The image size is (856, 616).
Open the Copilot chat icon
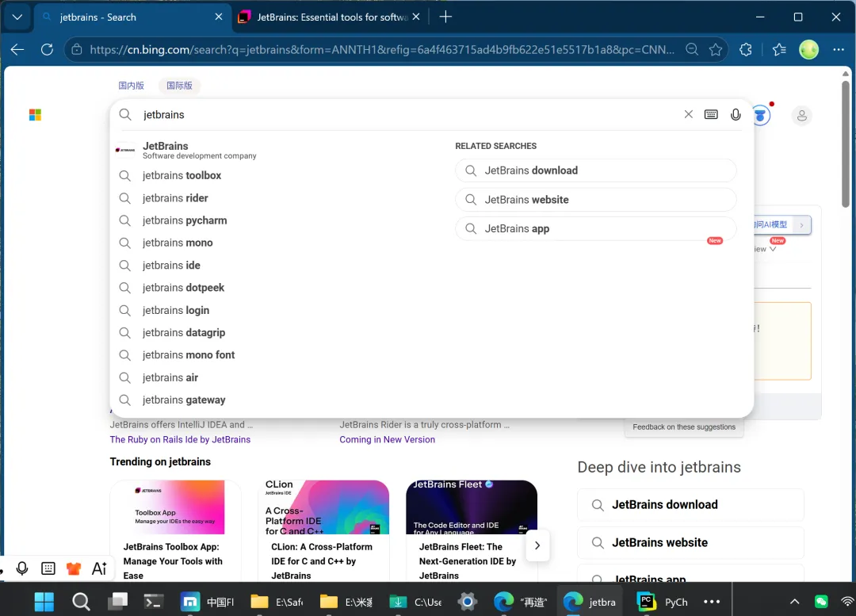click(x=761, y=115)
